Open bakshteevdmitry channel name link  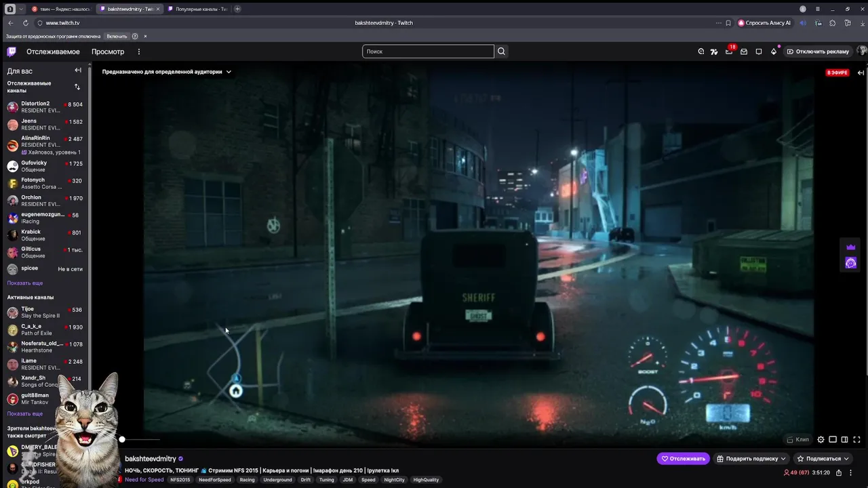151,459
